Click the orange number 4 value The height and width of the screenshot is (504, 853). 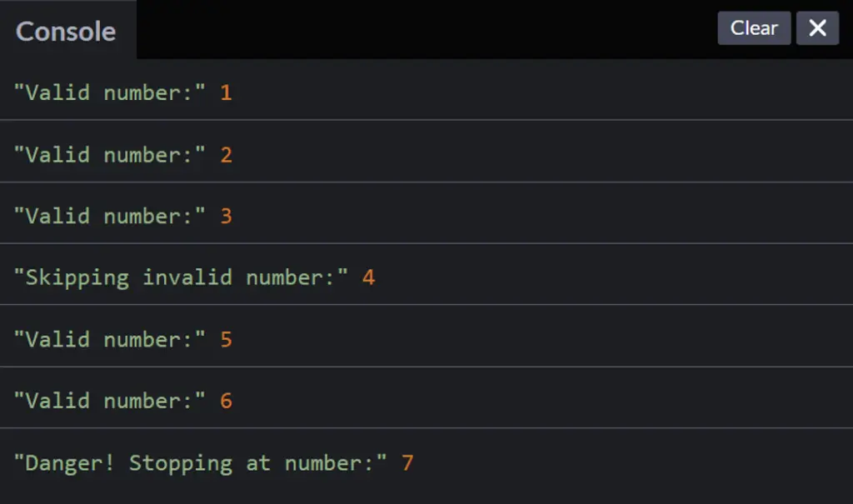(x=369, y=277)
